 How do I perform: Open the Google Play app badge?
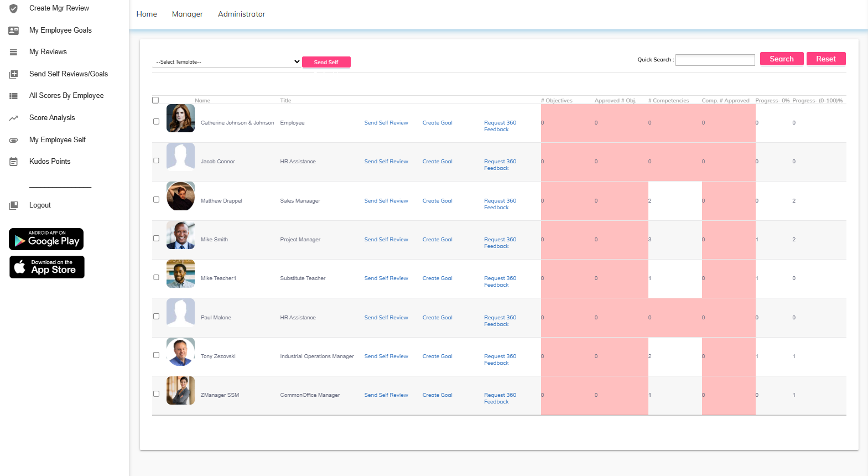click(46, 239)
